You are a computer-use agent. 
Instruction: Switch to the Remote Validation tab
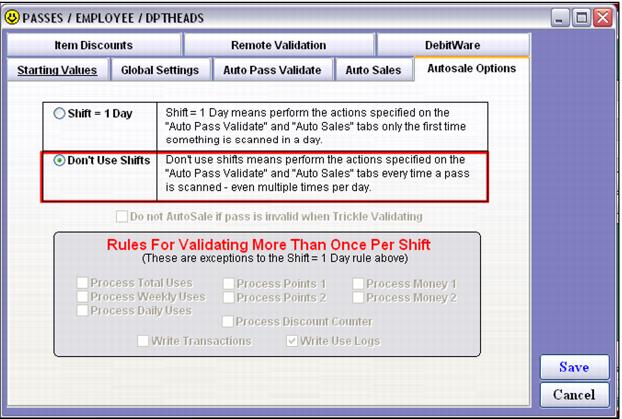[279, 45]
